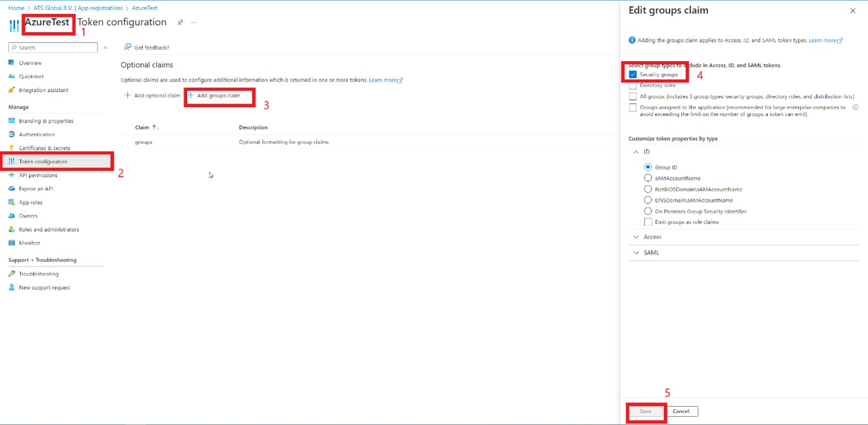Close the Edit groups claim panel

coord(853,11)
